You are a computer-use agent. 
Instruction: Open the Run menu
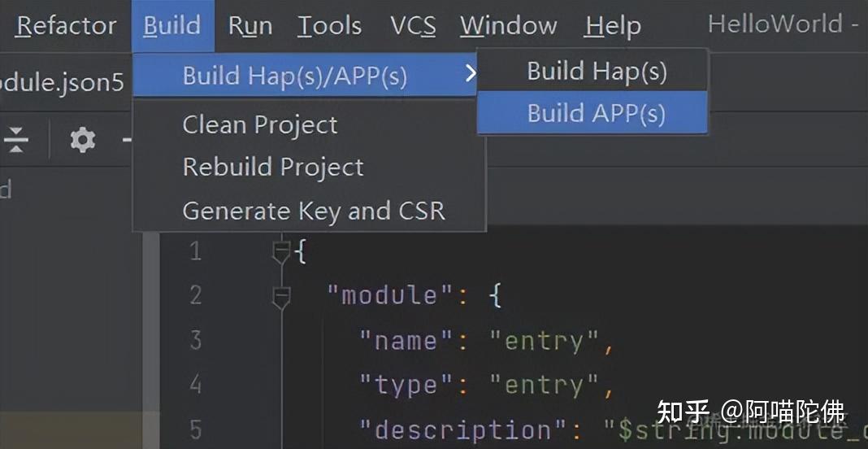coord(250,26)
